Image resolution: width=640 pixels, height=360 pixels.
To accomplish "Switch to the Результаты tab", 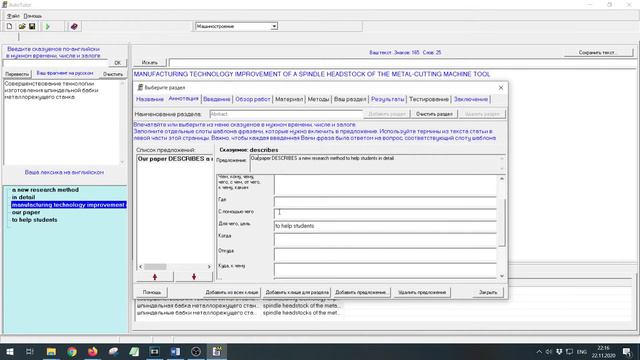I will click(x=388, y=99).
